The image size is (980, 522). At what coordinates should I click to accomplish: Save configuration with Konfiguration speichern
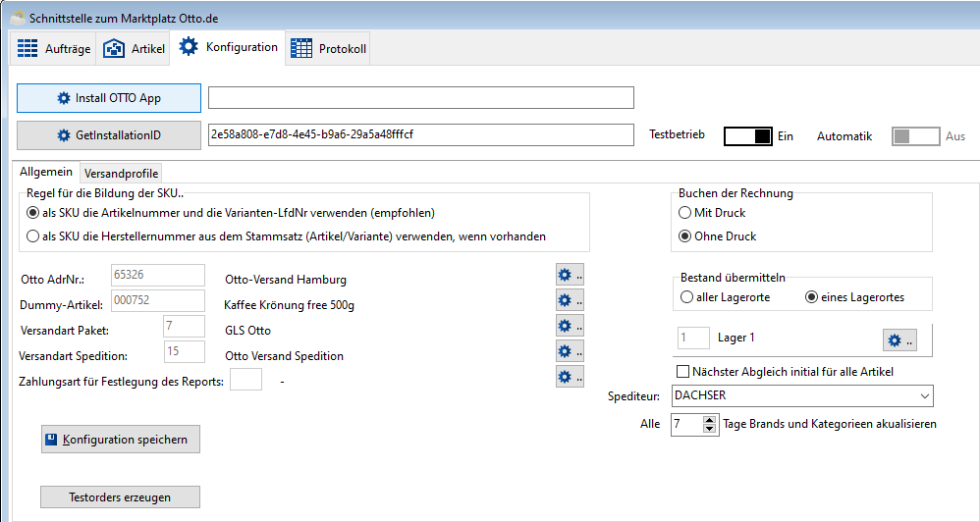click(x=121, y=440)
